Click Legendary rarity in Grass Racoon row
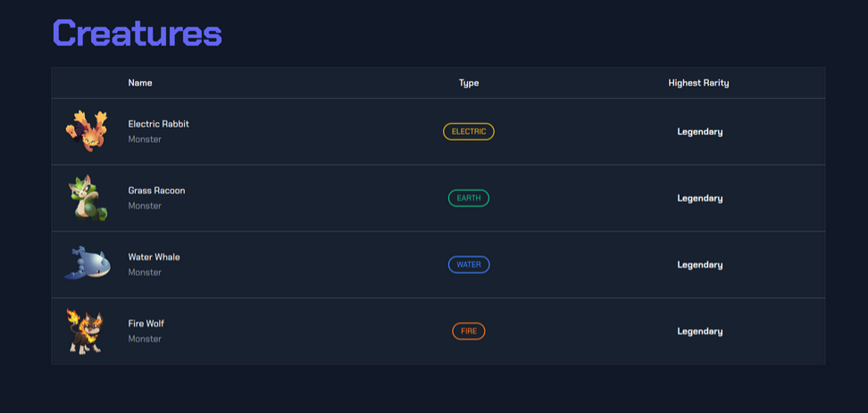Image resolution: width=868 pixels, height=413 pixels. [700, 198]
